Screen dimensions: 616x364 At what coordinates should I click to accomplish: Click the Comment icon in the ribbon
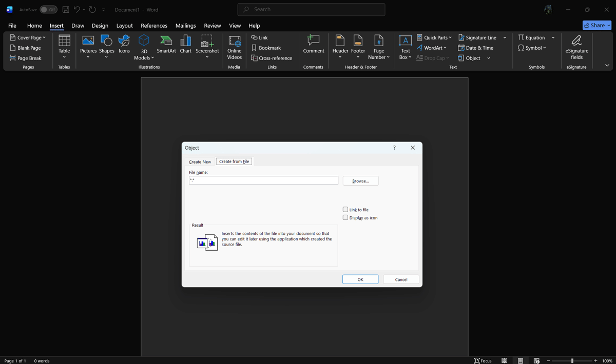pos(314,44)
